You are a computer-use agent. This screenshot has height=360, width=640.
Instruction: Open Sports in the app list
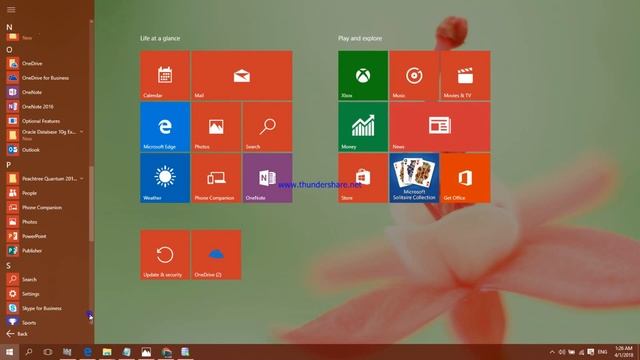pos(45,322)
